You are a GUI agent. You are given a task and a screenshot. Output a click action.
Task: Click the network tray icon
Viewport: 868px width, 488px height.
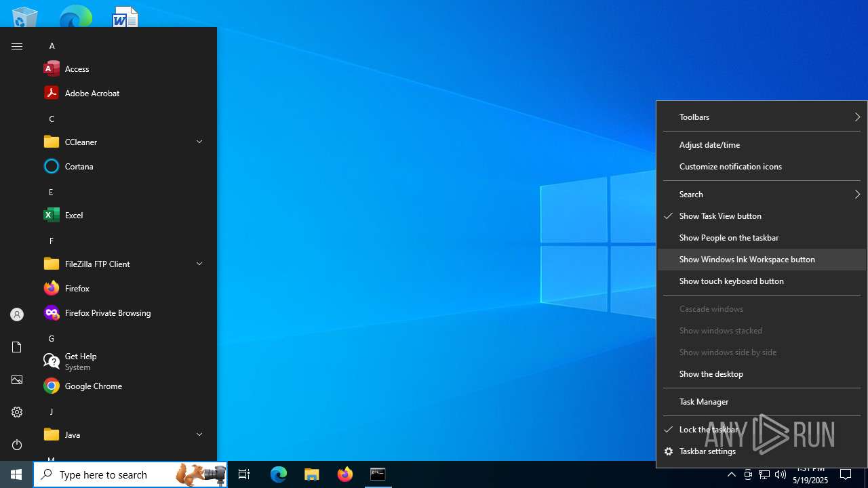(x=764, y=474)
